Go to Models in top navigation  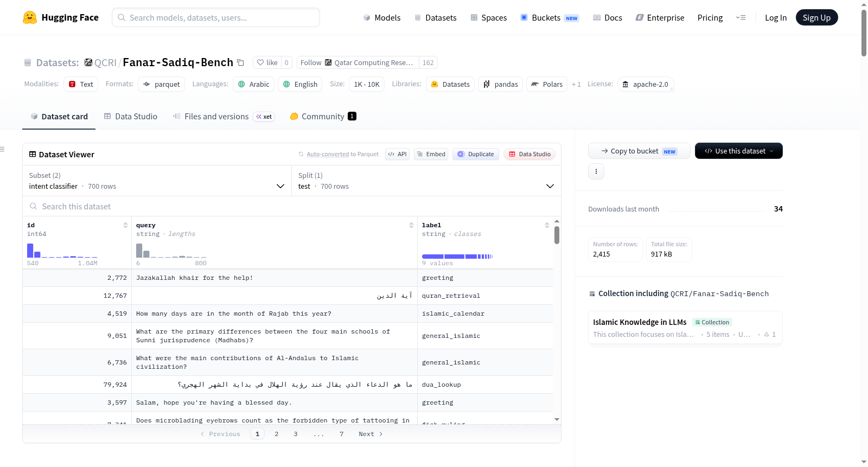click(382, 17)
